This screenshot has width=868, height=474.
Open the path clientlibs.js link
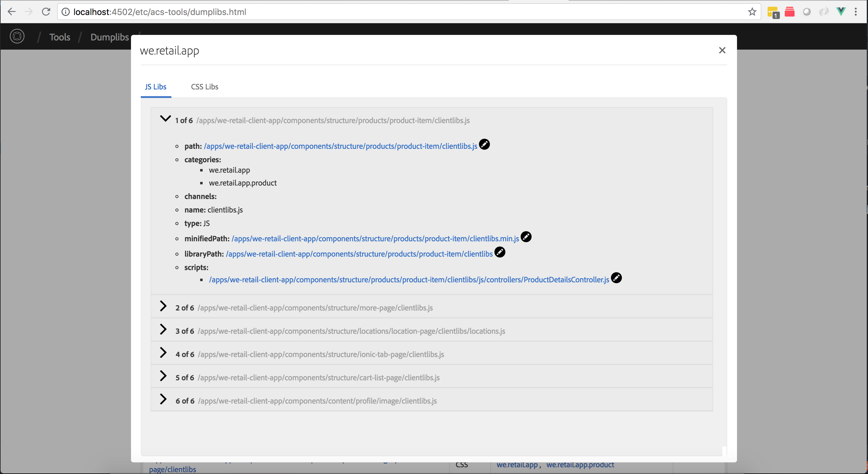pyautogui.click(x=341, y=146)
